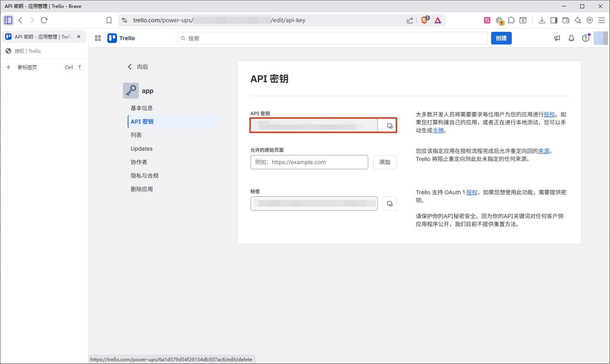This screenshot has height=364, width=610.
Task: Open the translate extension icon
Action: (487, 20)
